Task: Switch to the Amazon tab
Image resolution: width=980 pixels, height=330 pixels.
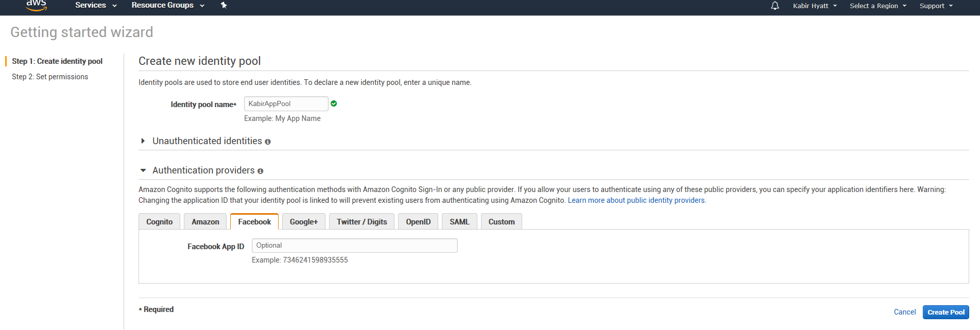Action: pos(205,221)
